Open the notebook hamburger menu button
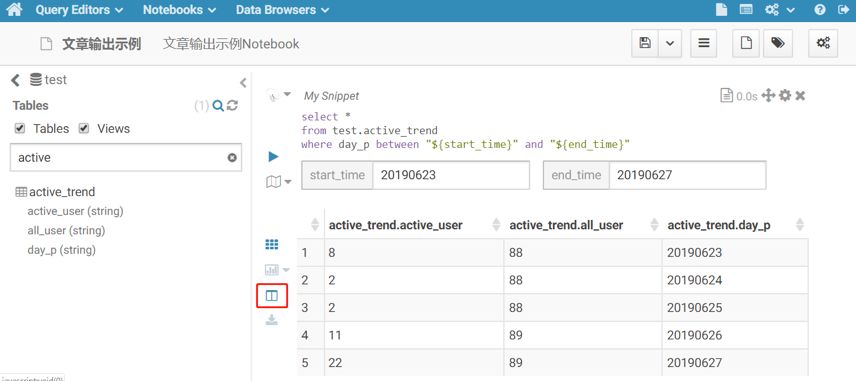 704,43
